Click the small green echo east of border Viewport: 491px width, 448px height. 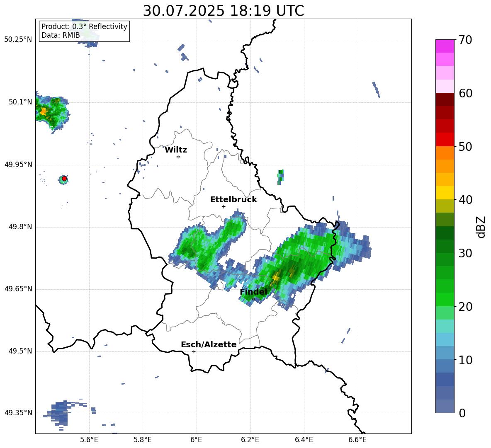click(x=281, y=177)
